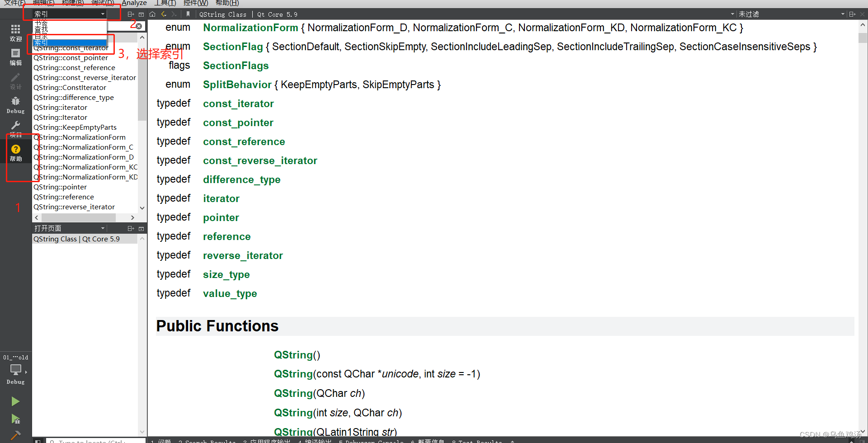Viewport: 868px width, 443px height.
Task: Split the index sidebar panel
Action: [131, 14]
